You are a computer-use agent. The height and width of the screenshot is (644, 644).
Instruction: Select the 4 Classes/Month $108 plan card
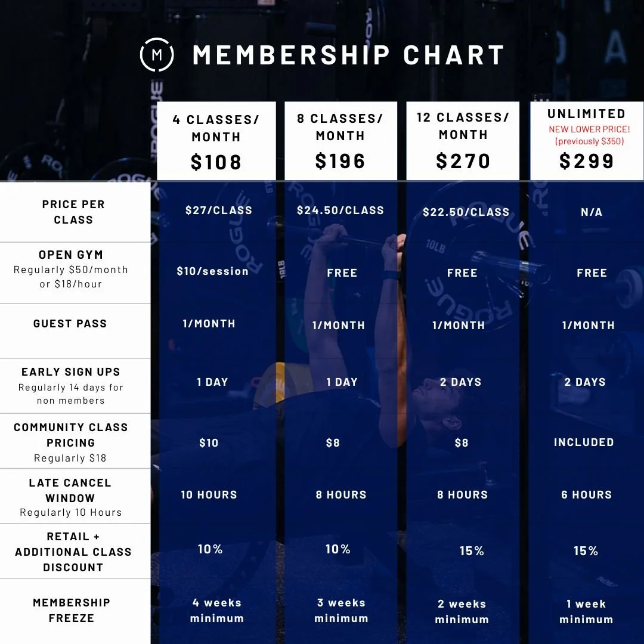tap(216, 141)
